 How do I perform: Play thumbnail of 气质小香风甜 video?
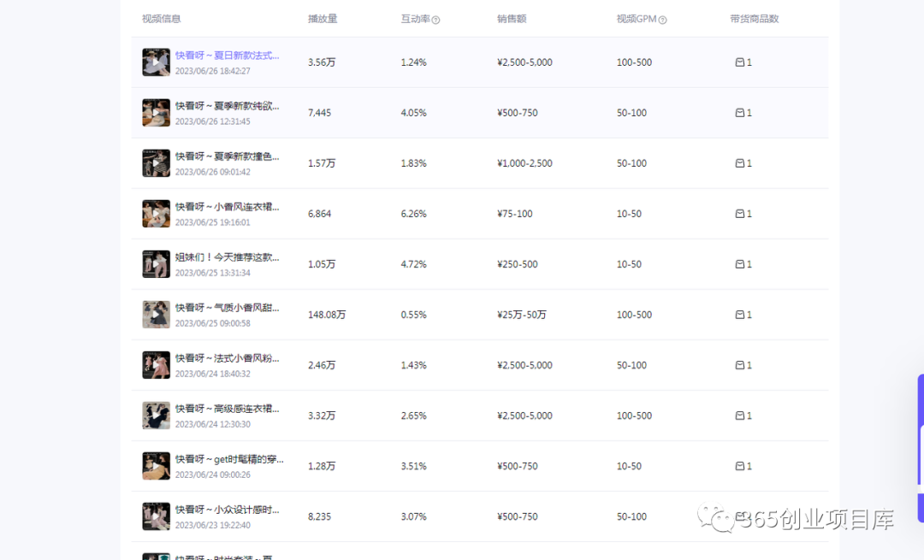[x=157, y=315]
